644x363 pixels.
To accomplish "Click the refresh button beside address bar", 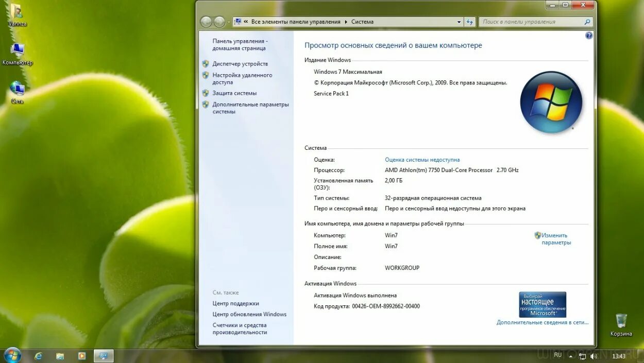I will (469, 22).
